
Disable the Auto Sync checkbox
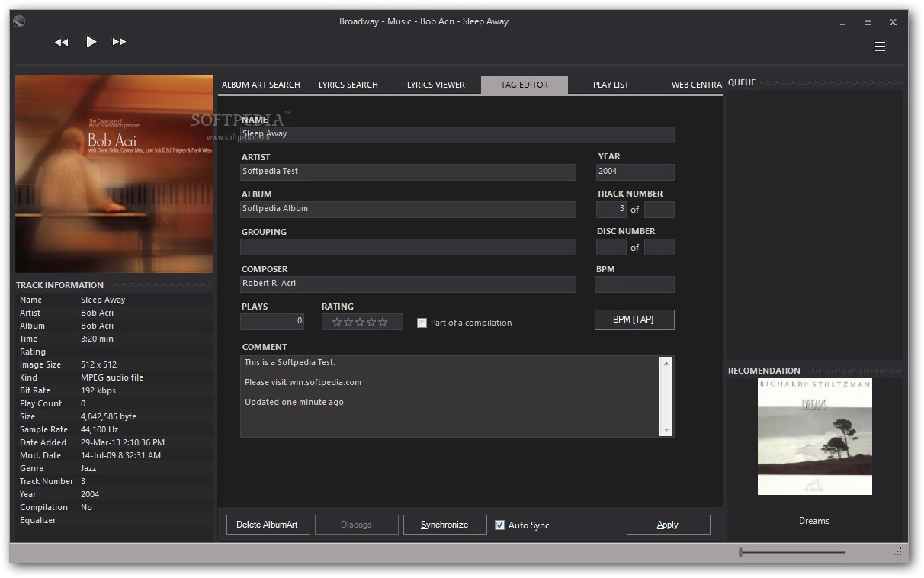coord(500,525)
